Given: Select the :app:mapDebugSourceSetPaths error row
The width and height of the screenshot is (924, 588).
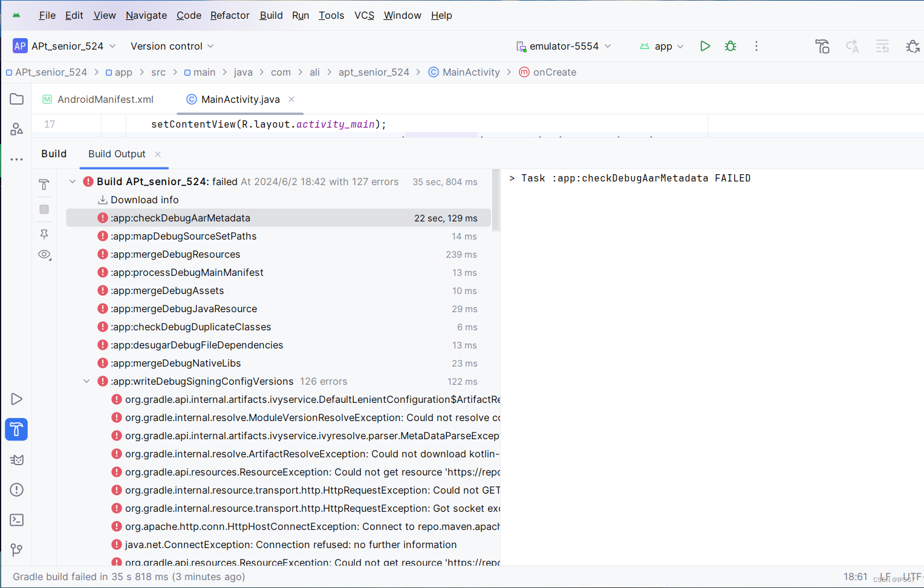Looking at the screenshot, I should coord(278,236).
